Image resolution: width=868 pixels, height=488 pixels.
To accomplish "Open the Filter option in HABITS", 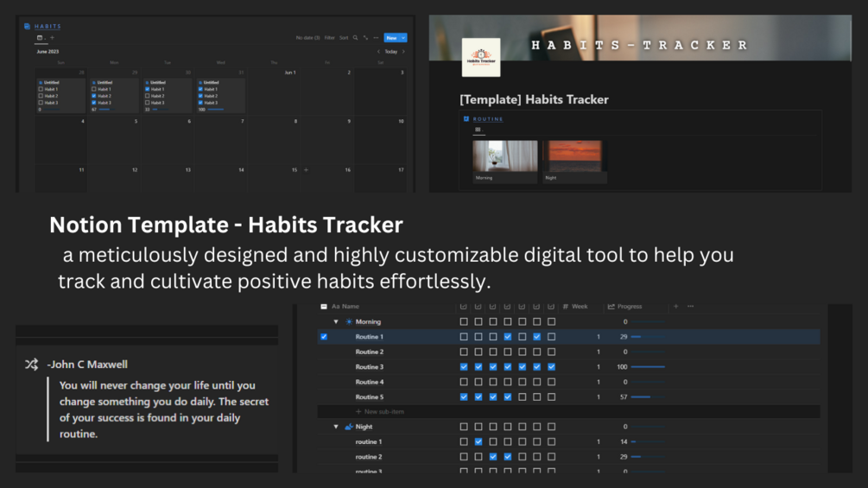I will pos(329,38).
